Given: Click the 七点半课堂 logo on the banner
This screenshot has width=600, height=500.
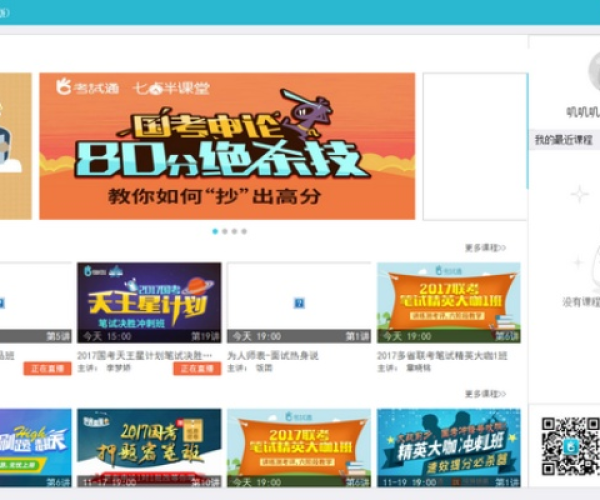Looking at the screenshot, I should pos(171,88).
